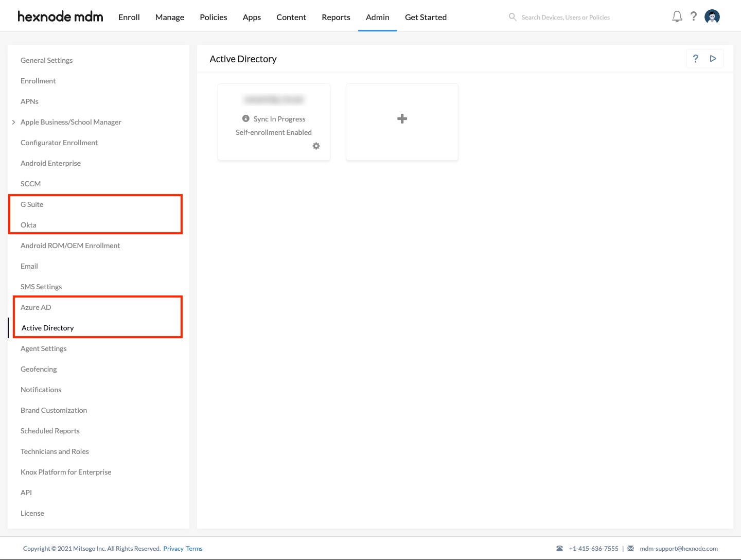Image resolution: width=741 pixels, height=560 pixels.
Task: Select Okta in the settings sidebar
Action: tap(28, 224)
